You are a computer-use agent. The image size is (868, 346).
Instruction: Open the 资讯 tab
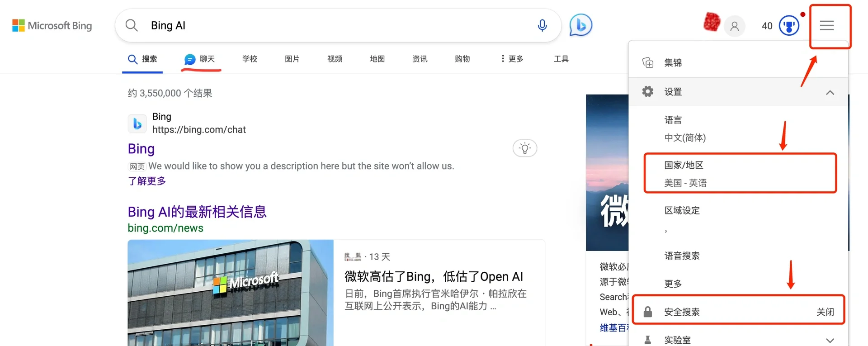point(420,59)
